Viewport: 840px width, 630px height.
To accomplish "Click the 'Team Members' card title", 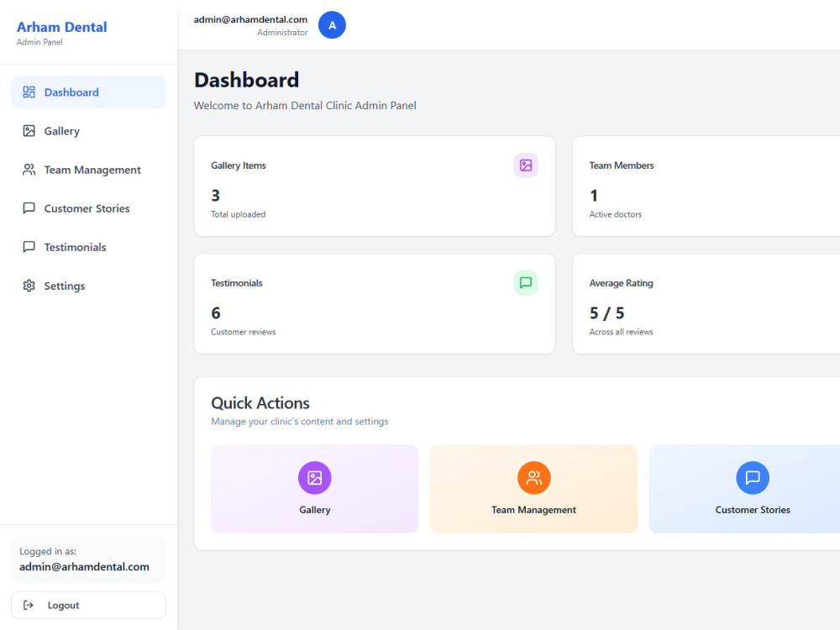I will [622, 165].
